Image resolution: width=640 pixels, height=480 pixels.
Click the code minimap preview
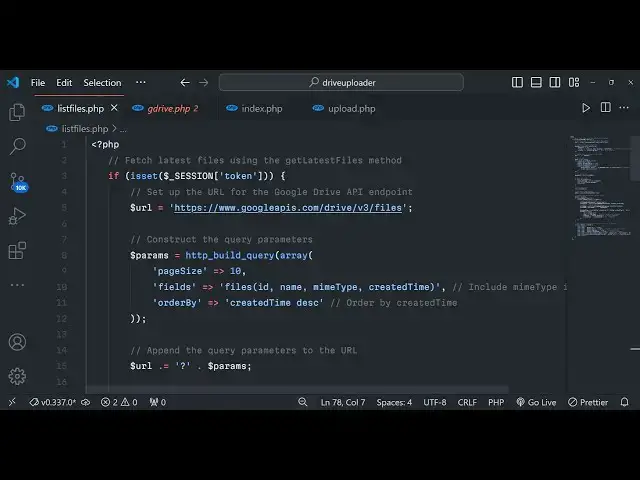[x=600, y=188]
